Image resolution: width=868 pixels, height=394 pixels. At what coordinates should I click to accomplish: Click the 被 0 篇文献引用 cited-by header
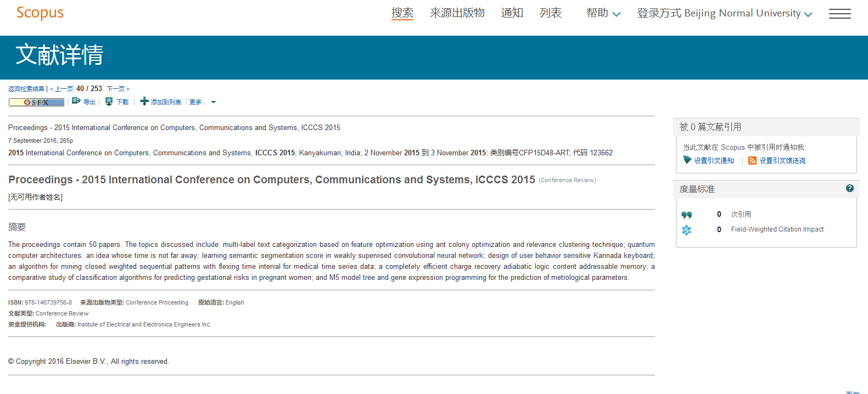(x=710, y=127)
